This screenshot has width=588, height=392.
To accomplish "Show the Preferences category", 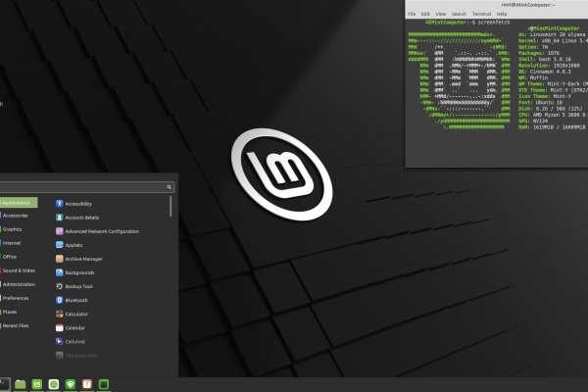I will point(16,297).
